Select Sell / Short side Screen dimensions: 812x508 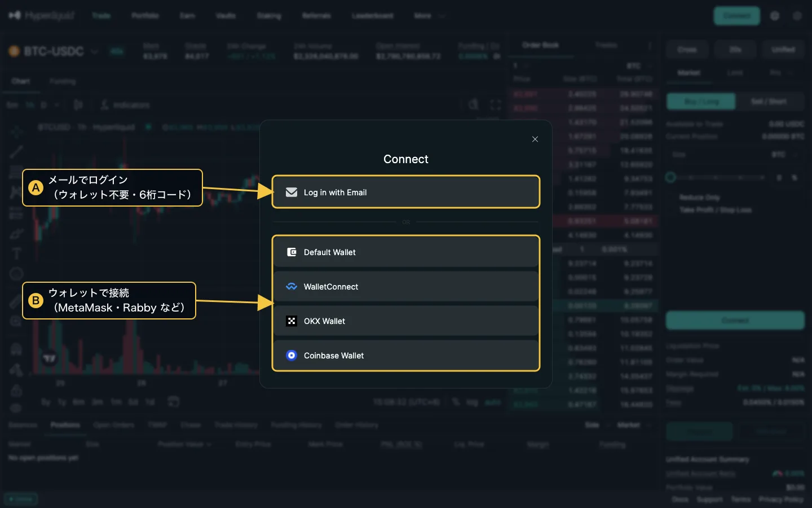(x=769, y=102)
